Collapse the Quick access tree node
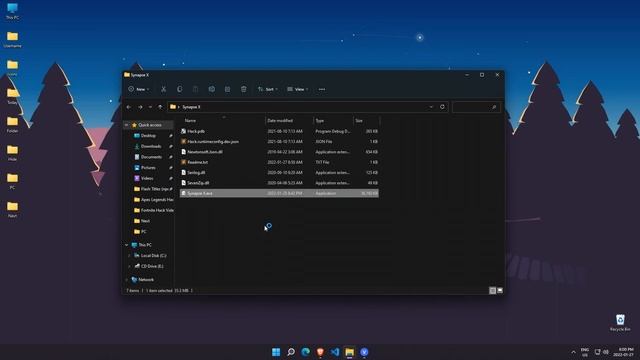 coord(127,125)
